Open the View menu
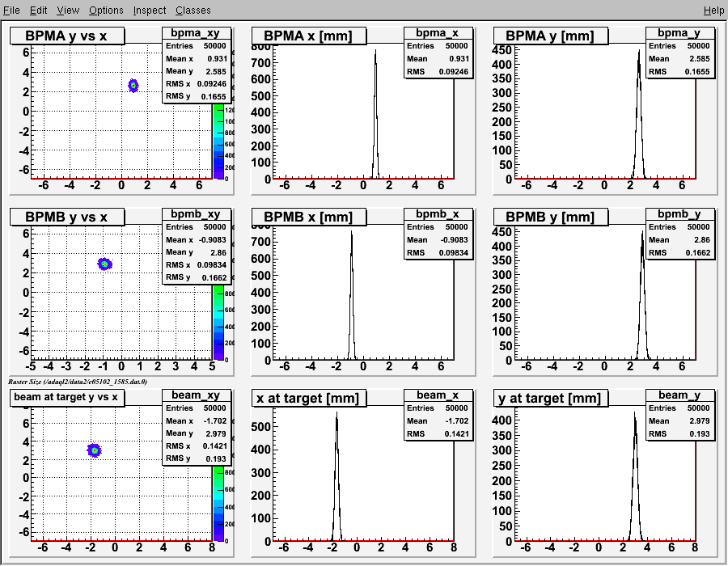Viewport: 728px width, 566px height. pos(68,11)
